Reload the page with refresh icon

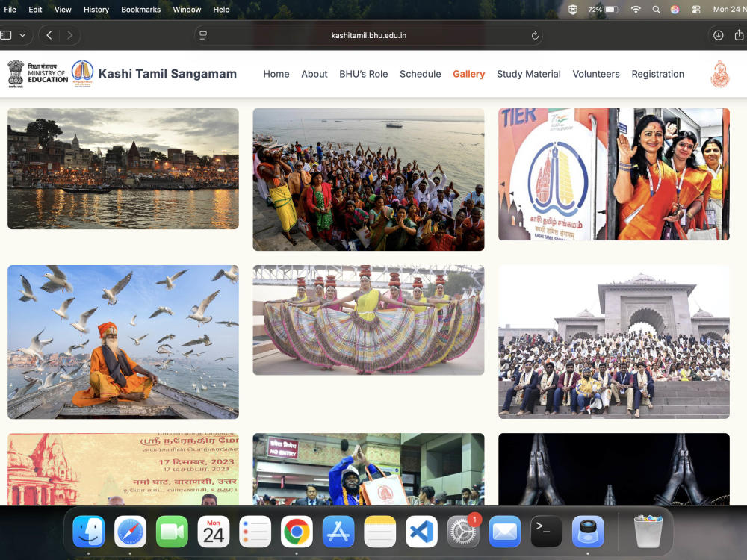[535, 35]
